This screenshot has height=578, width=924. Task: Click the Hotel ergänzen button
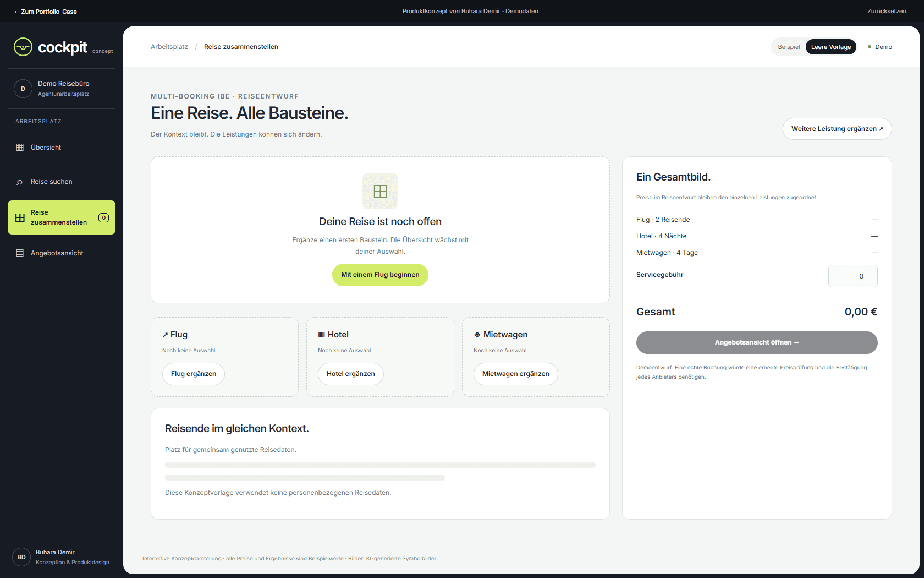(x=351, y=374)
